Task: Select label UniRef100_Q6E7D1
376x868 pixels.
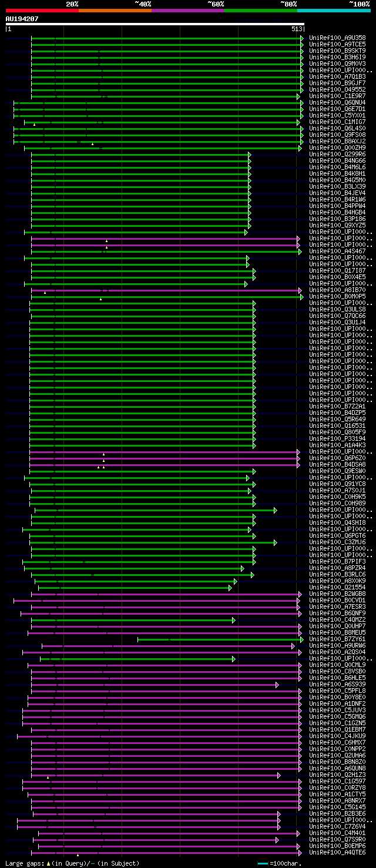Action: pyautogui.click(x=337, y=109)
